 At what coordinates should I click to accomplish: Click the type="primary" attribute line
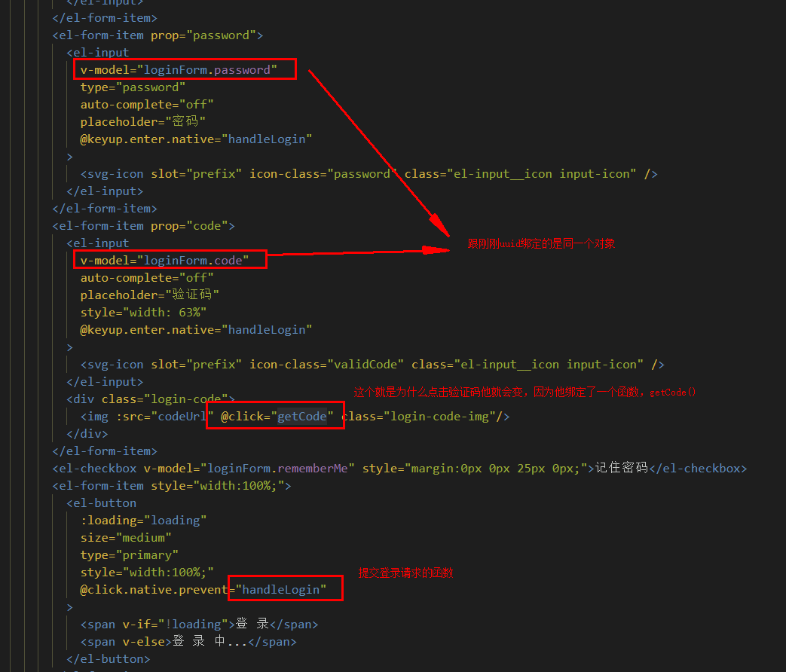point(130,555)
